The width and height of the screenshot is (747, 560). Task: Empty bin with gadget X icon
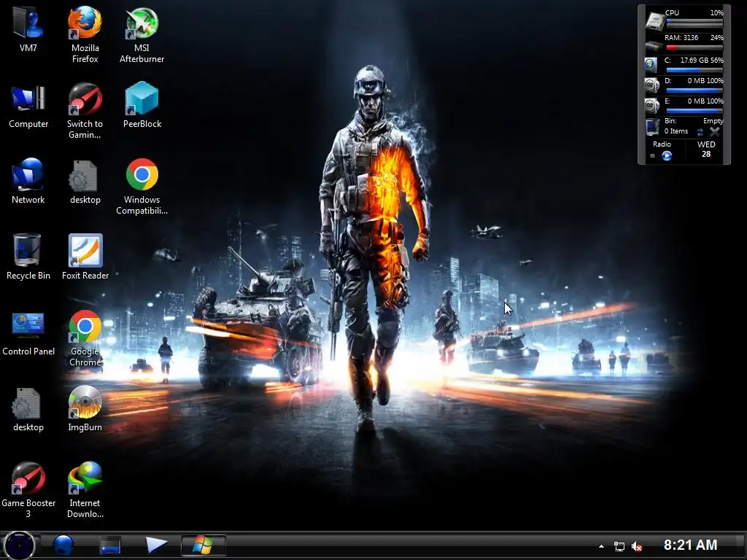point(715,131)
